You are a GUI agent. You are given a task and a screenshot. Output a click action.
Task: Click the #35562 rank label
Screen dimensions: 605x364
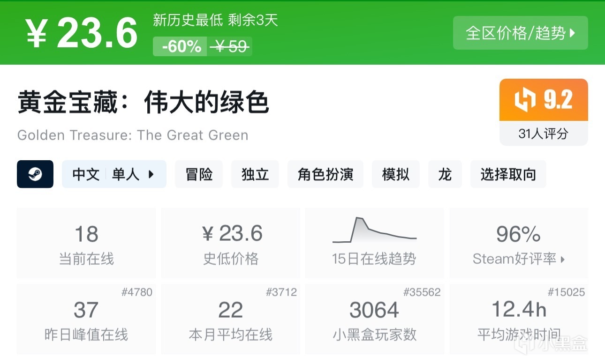pos(422,292)
